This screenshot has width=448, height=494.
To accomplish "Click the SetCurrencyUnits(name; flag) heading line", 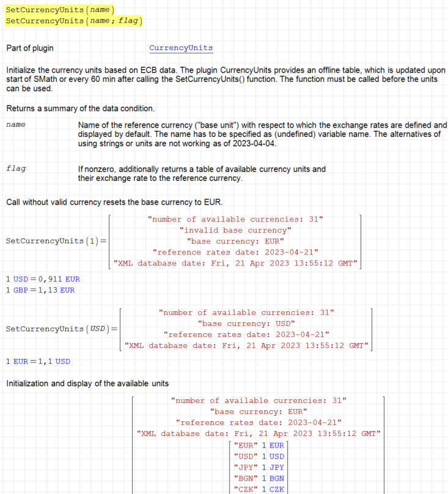I will (x=73, y=21).
